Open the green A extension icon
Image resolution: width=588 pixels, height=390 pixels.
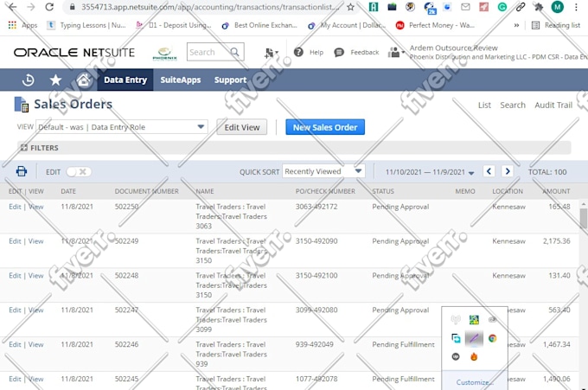pos(374,7)
